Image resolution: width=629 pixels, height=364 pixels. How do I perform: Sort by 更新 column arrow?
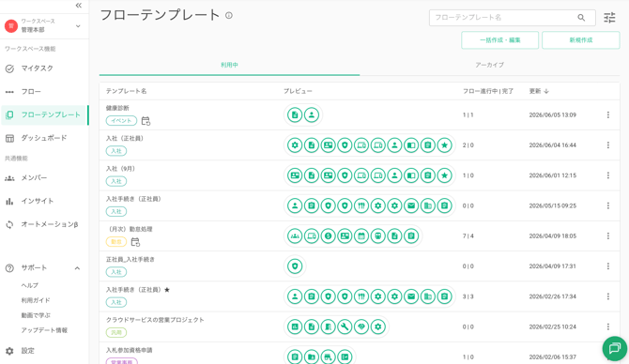(x=546, y=91)
